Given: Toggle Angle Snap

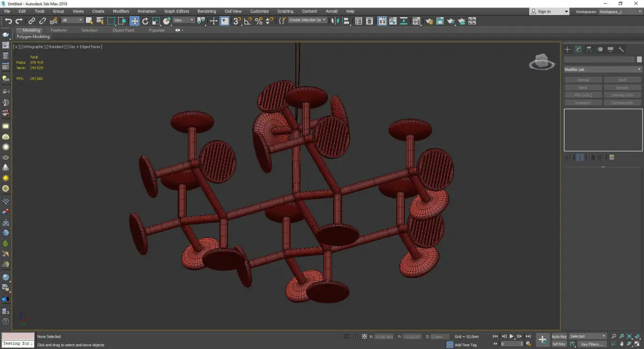Looking at the screenshot, I should (248, 21).
